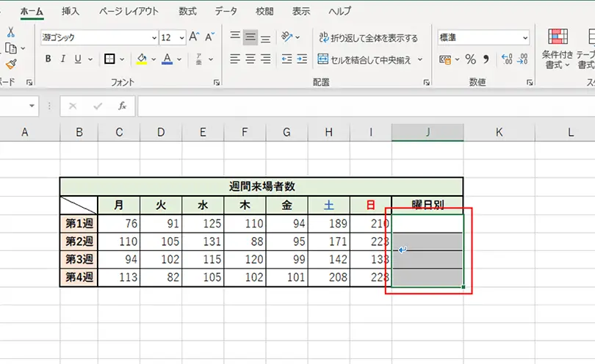Open merge and center dropdown arrow
This screenshot has width=595, height=364.
pyautogui.click(x=420, y=59)
